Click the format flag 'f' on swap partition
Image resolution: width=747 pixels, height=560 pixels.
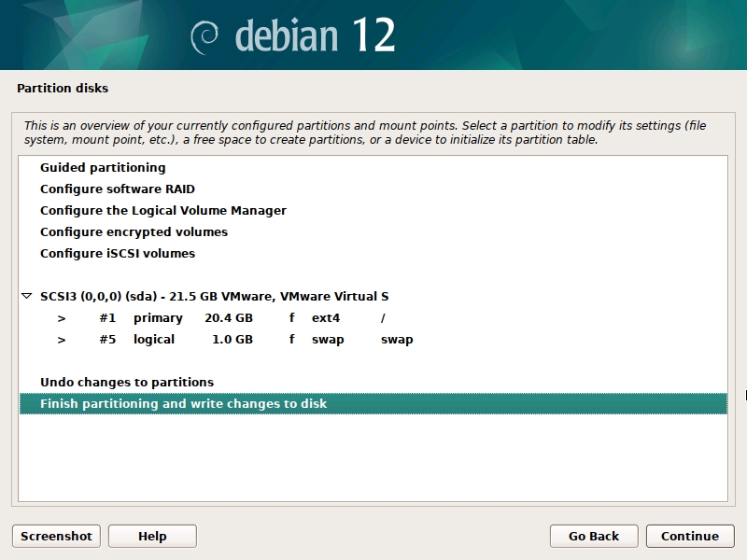click(291, 340)
